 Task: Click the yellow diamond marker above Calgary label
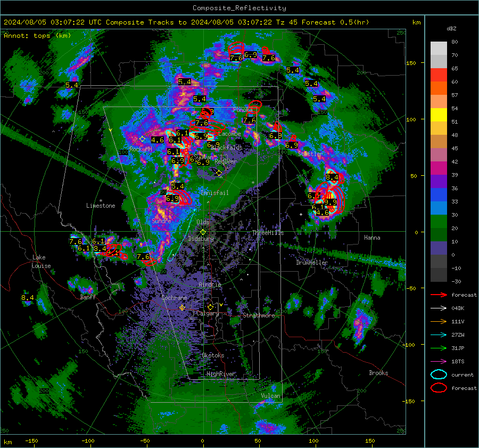tap(210, 307)
